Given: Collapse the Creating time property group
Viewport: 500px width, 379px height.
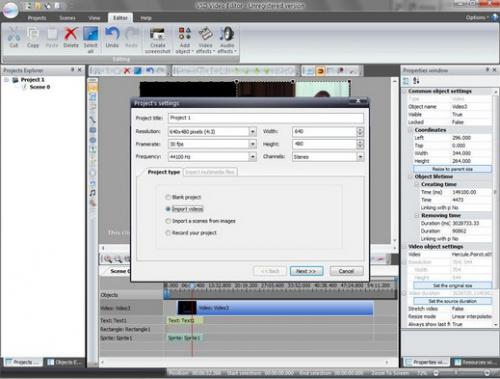Looking at the screenshot, I should coord(417,184).
